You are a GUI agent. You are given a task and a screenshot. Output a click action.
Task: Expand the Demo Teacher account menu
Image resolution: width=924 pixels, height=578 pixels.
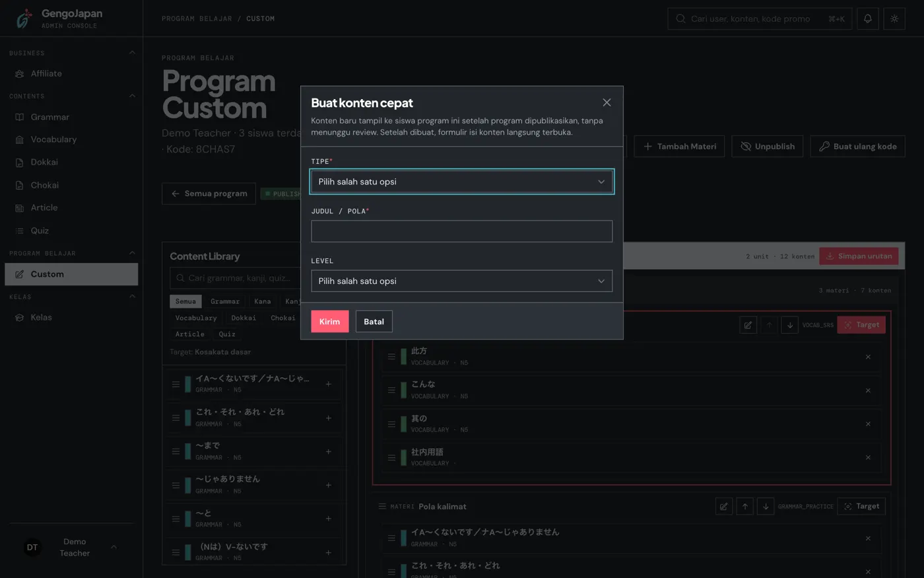coord(71,547)
